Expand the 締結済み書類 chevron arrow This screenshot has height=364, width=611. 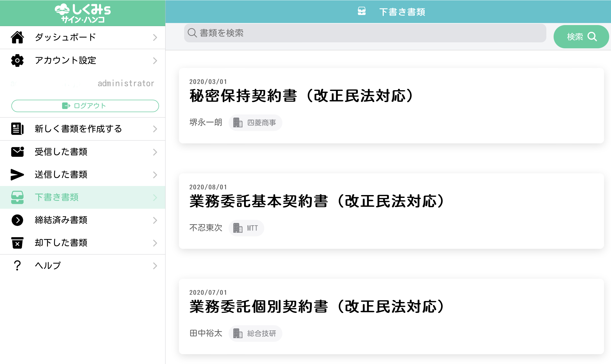(x=155, y=220)
